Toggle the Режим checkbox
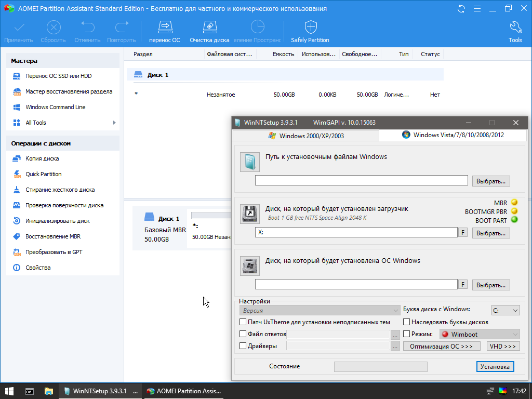This screenshot has height=399, width=532. point(406,334)
